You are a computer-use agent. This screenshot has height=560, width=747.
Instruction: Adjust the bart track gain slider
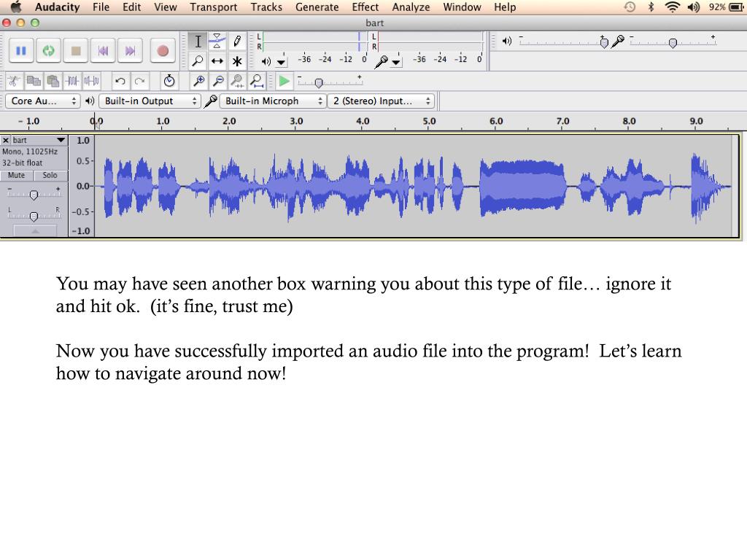point(34,195)
